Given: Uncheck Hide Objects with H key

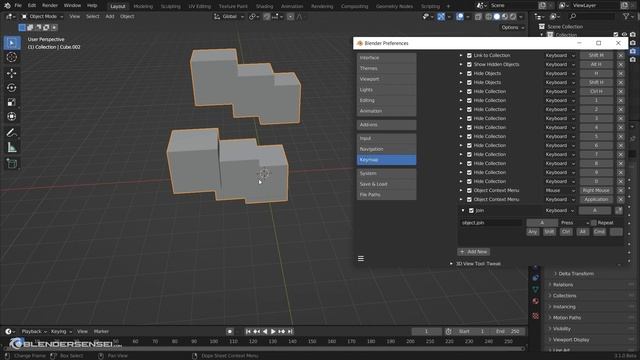Looking at the screenshot, I should click(x=469, y=73).
